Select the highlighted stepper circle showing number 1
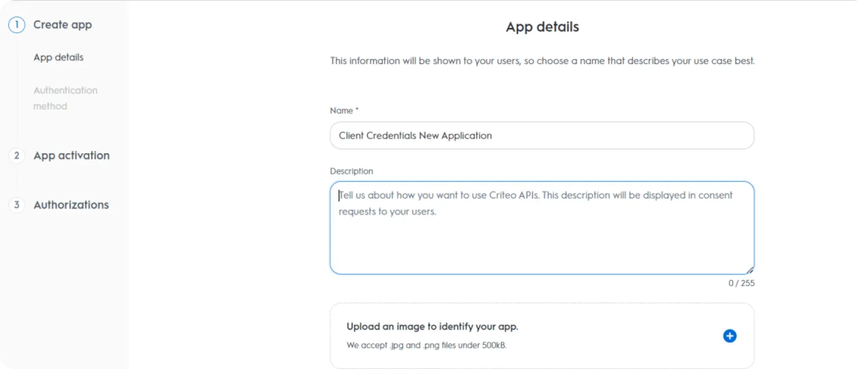The width and height of the screenshot is (868, 369). [16, 24]
